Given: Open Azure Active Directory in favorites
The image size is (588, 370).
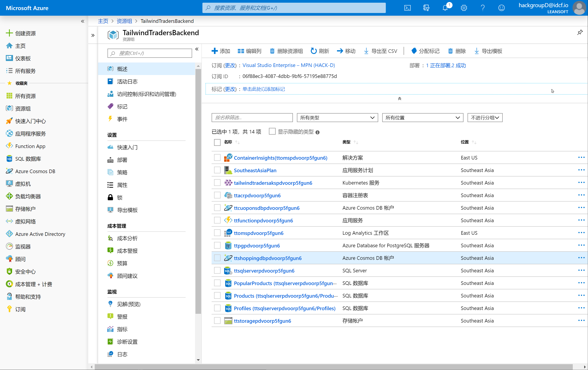Looking at the screenshot, I should pos(40,234).
